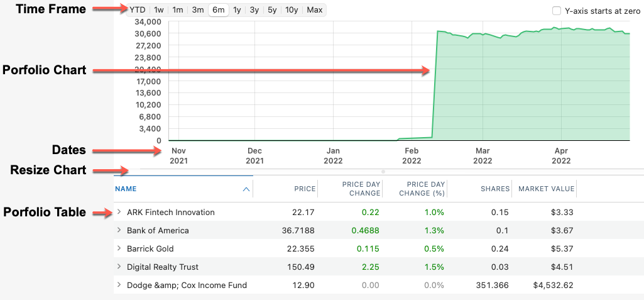Show the Max time frame
The width and height of the screenshot is (644, 300).
pyautogui.click(x=315, y=10)
